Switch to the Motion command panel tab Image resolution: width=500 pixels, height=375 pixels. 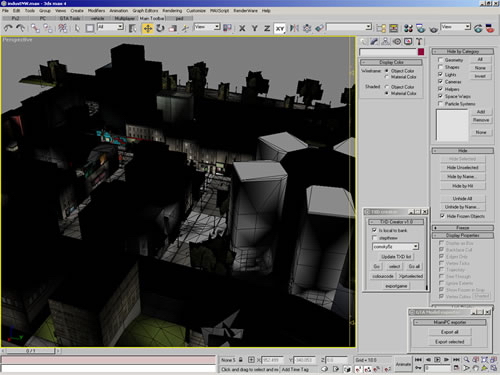click(x=397, y=41)
